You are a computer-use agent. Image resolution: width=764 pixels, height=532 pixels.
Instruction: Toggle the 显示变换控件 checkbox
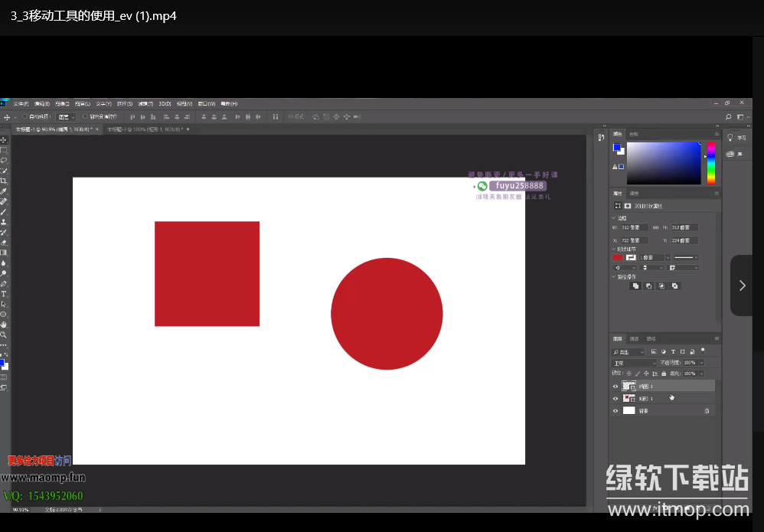pos(85,117)
